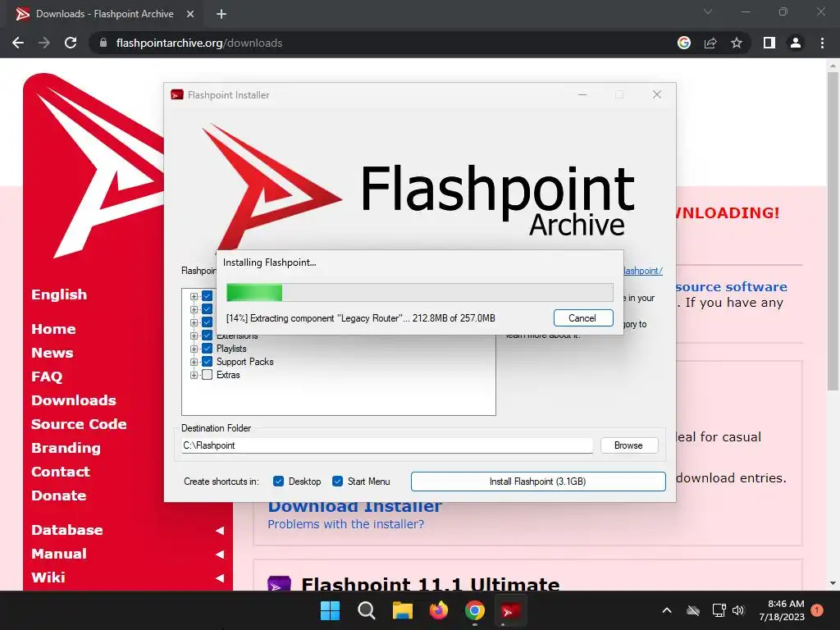Open the Chrome profile menu
Viewport: 840px width, 630px height.
point(796,43)
